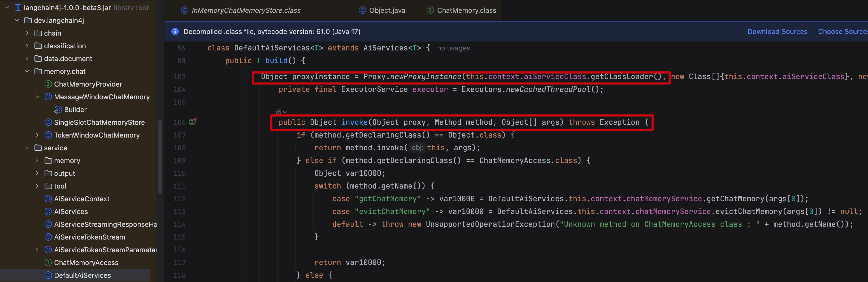Viewport: 868px width, 282px height.
Task: Click the AiServiceContext class icon
Action: point(48,199)
